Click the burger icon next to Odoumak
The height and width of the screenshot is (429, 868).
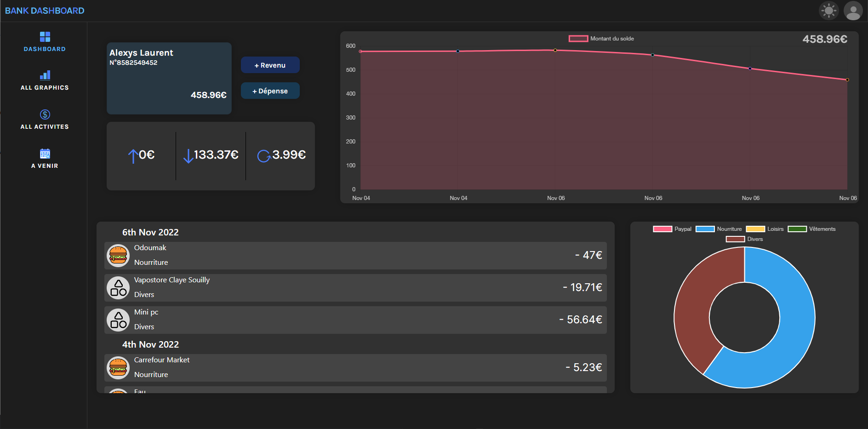[118, 255]
